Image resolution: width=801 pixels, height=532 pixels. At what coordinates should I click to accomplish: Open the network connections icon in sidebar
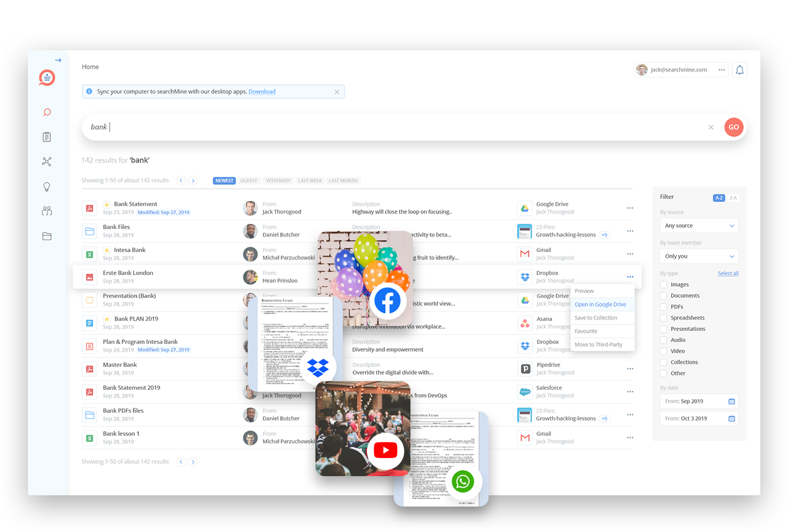click(47, 161)
